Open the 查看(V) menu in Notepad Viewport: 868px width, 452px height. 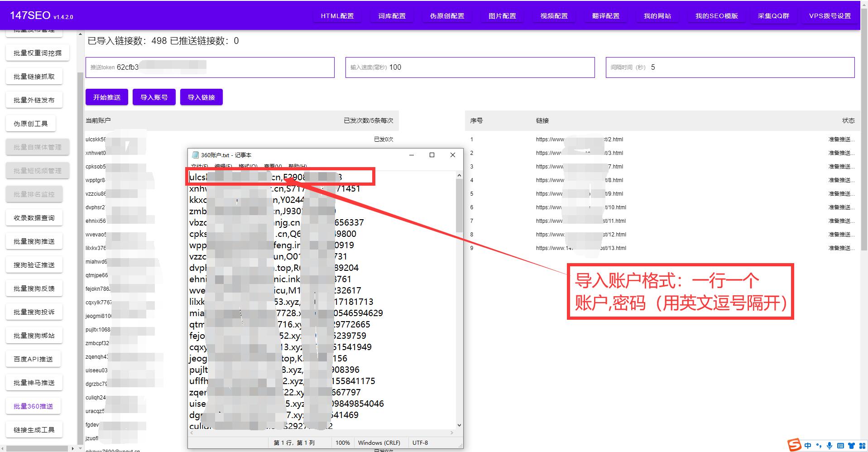pyautogui.click(x=272, y=166)
